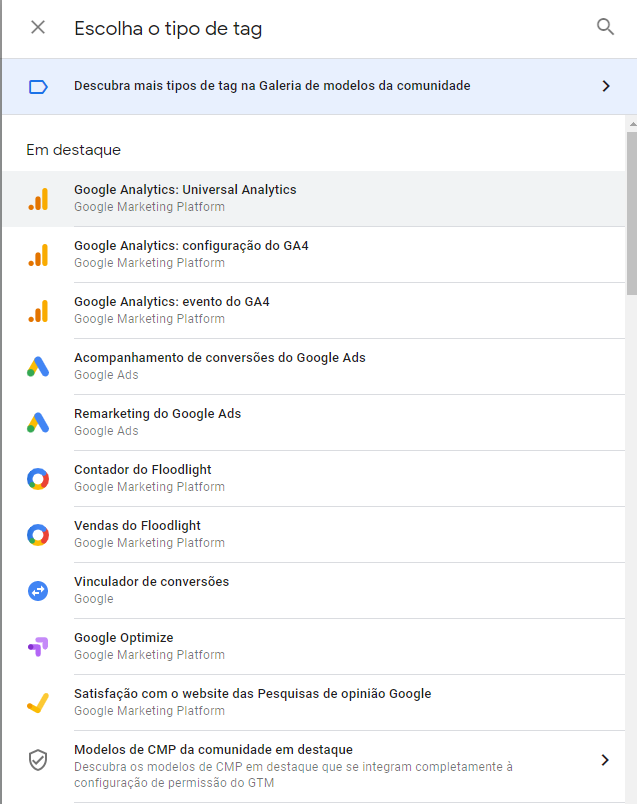Click the Contador do Floodlight icon
This screenshot has width=637, height=804.
pyautogui.click(x=38, y=479)
